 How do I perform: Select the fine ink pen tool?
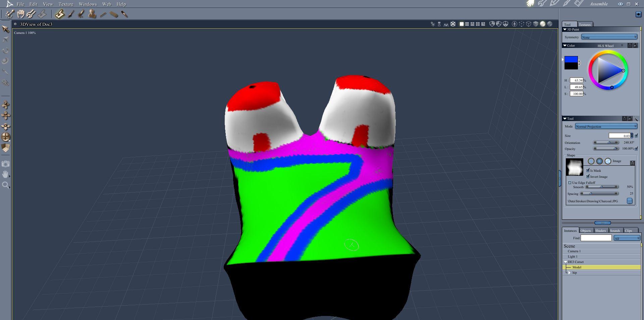click(71, 14)
